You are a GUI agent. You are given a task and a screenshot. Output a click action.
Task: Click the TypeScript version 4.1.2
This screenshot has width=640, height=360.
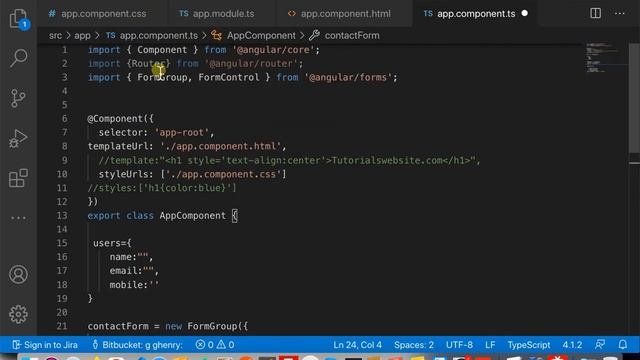(572, 345)
